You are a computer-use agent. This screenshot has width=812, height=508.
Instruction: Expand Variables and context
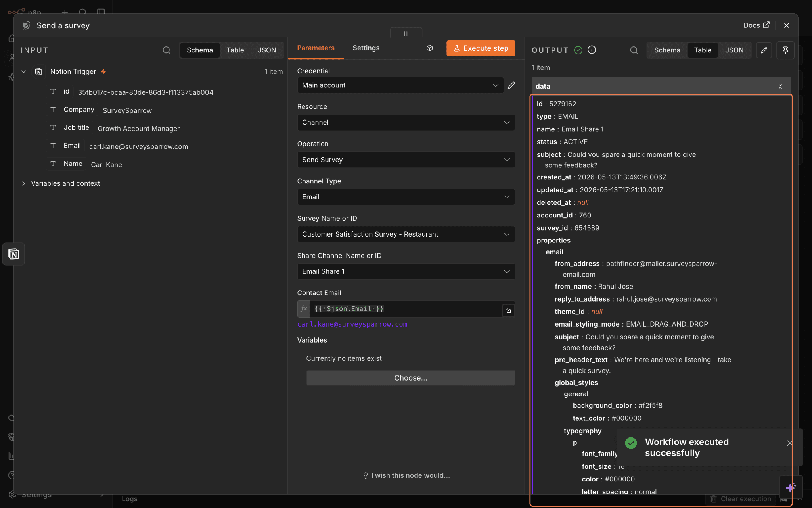pos(24,183)
